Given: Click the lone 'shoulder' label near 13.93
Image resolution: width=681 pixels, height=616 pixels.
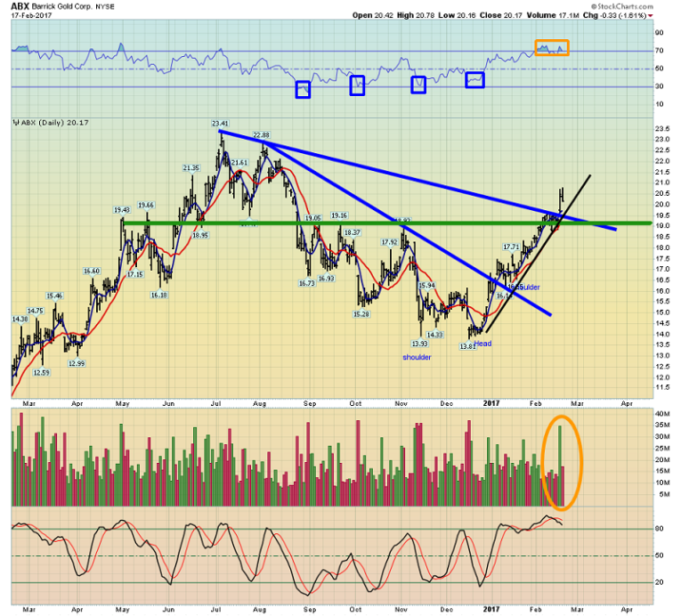Looking at the screenshot, I should tap(416, 357).
